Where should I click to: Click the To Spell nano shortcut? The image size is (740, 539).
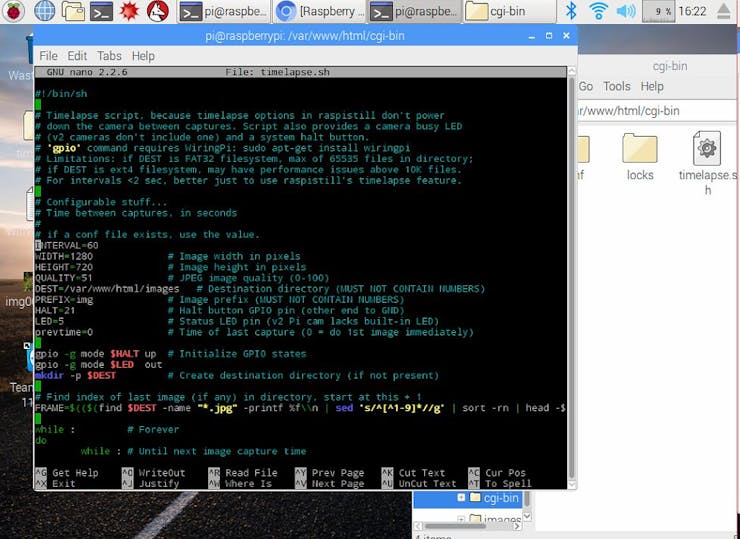[x=500, y=484]
